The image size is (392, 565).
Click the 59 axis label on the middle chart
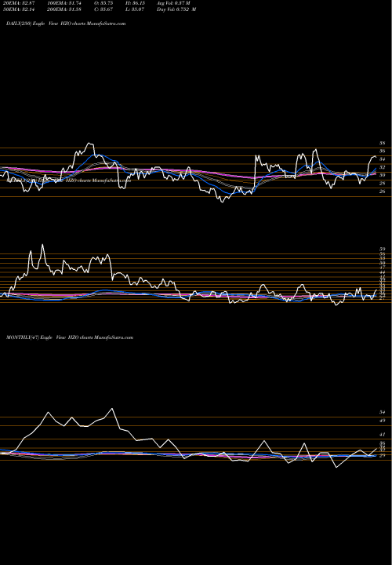pos(383,249)
